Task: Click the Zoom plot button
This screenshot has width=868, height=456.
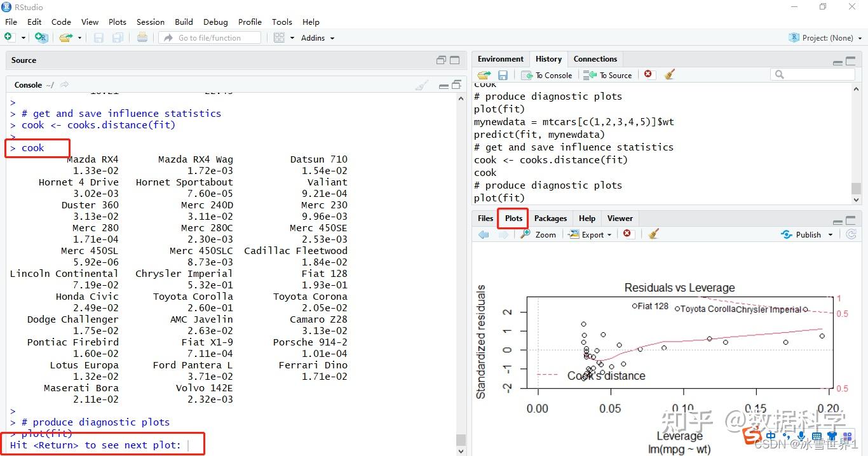Action: pos(538,234)
